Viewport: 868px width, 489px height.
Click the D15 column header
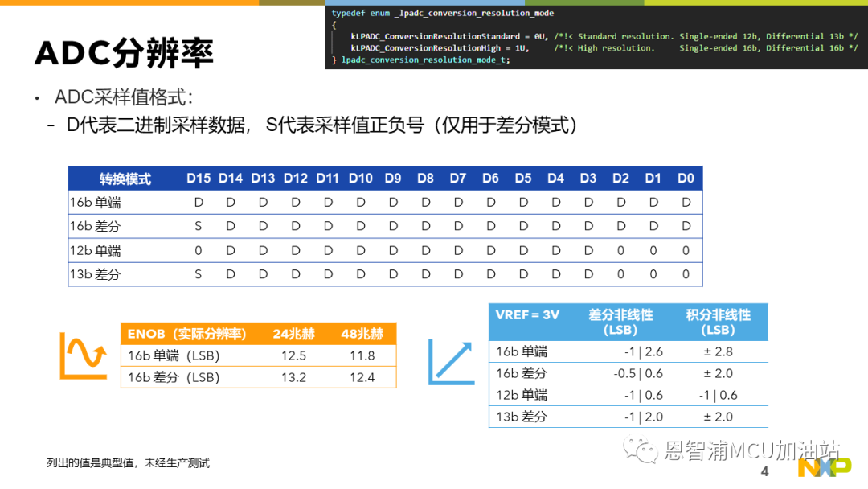pos(199,179)
